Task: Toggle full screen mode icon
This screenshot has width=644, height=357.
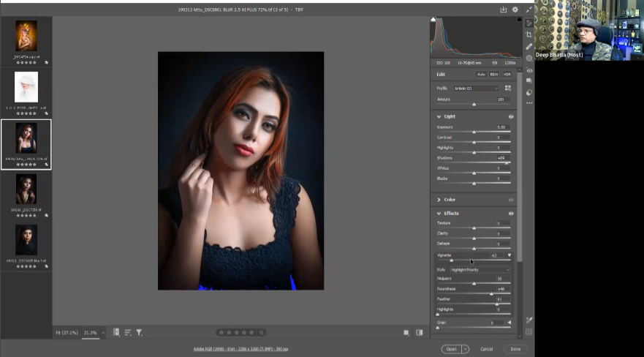Action: [x=529, y=10]
